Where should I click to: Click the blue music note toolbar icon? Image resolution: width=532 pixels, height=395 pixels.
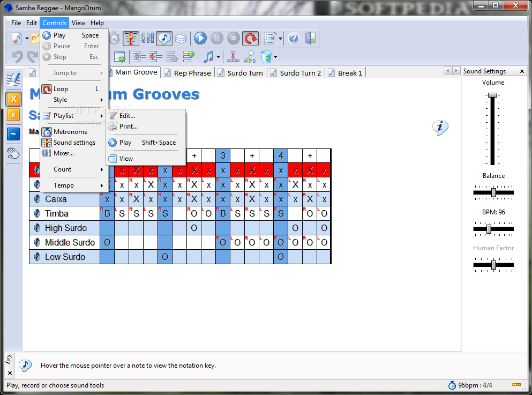pyautogui.click(x=208, y=57)
